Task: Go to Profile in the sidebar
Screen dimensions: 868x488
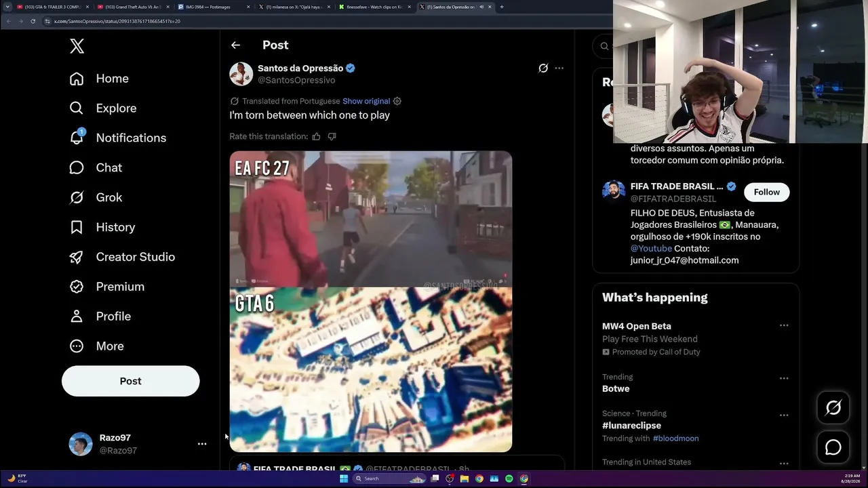Action: pos(100,317)
